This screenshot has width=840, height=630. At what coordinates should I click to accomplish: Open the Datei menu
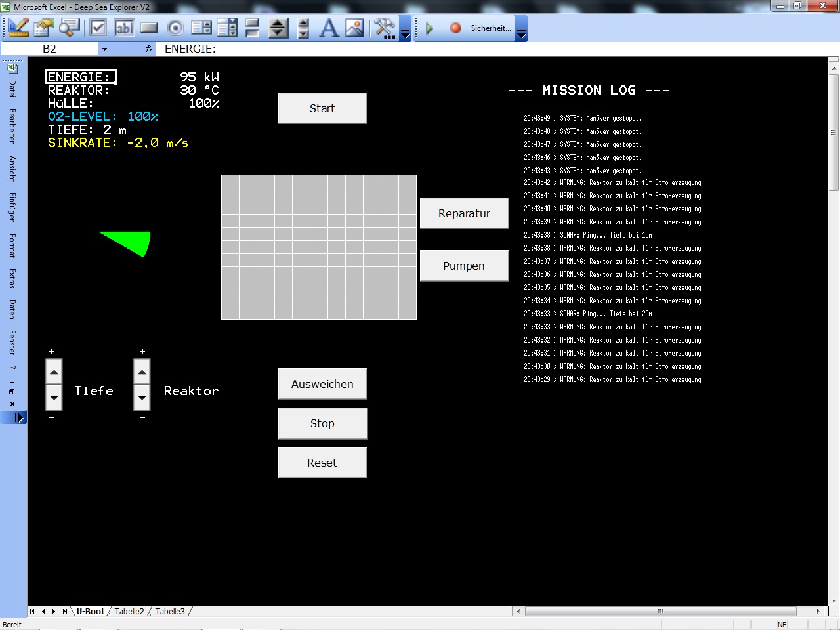(12, 89)
